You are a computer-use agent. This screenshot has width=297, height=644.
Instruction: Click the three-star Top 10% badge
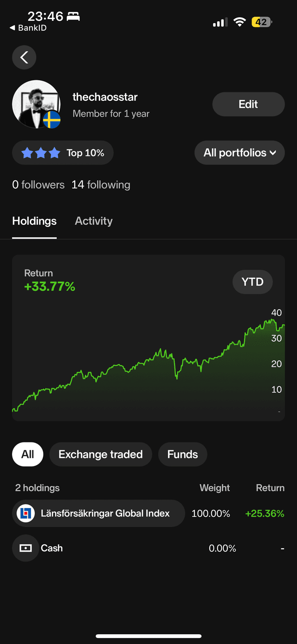click(63, 152)
